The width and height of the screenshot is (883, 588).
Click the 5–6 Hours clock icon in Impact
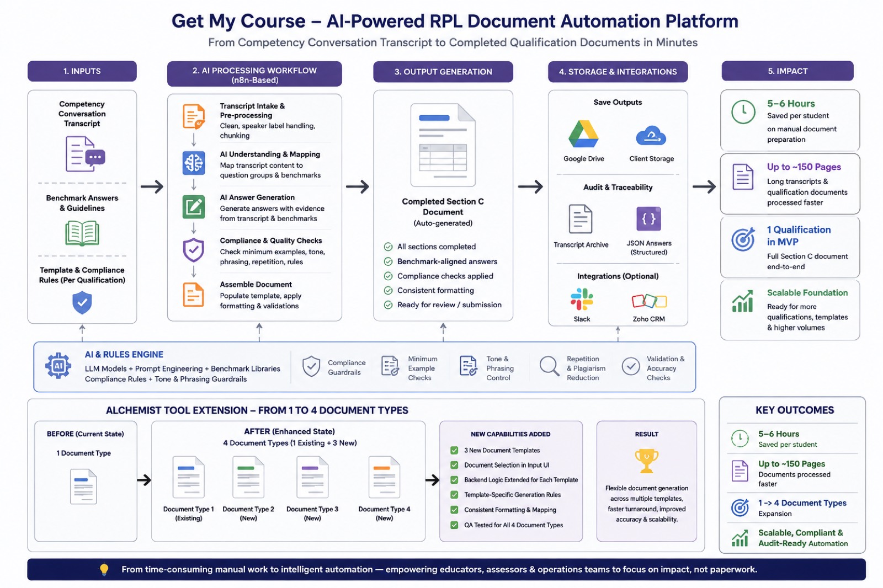point(743,112)
